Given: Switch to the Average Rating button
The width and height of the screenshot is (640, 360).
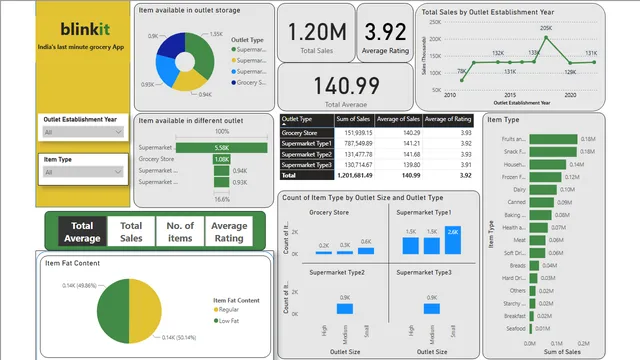Looking at the screenshot, I should coord(229,231).
